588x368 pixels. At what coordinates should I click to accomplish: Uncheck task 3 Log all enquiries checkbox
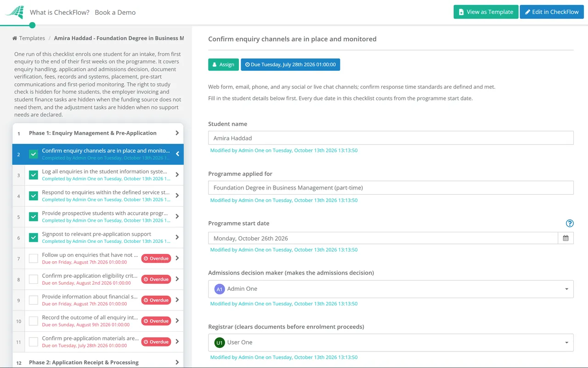[x=34, y=175]
